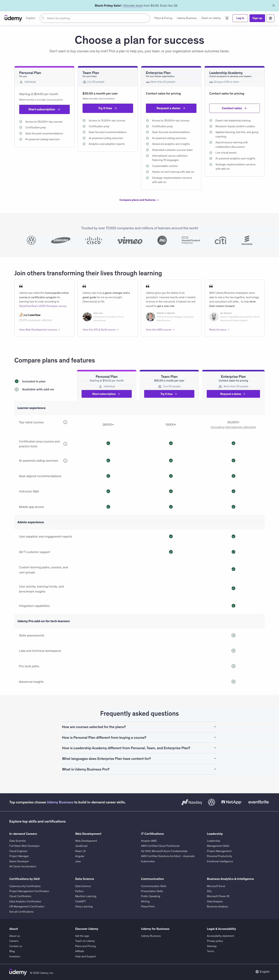Click info icon beside AI-powered coding exercises
This screenshot has width=279, height=980.
pos(65,461)
